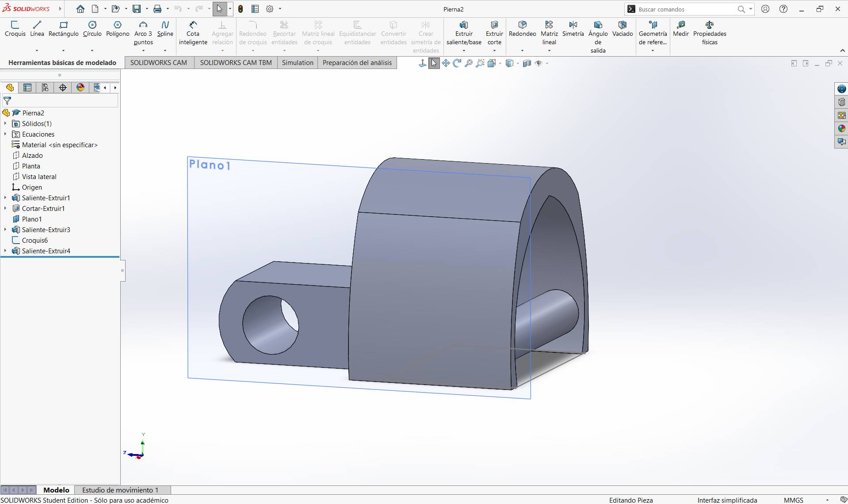Switch to the SOLIDWORKS CAM tab
Viewport: 848px width, 504px height.
tap(159, 63)
